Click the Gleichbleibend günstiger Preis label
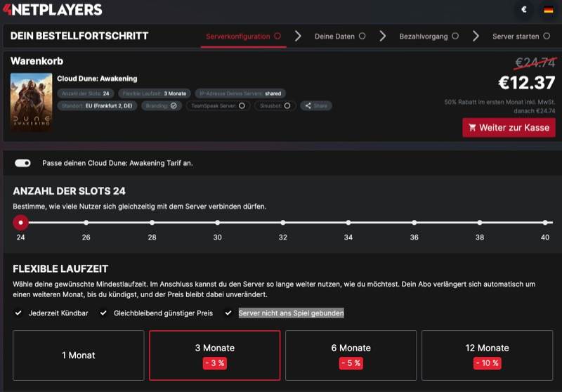Image resolution: width=562 pixels, height=392 pixels. pos(163,313)
